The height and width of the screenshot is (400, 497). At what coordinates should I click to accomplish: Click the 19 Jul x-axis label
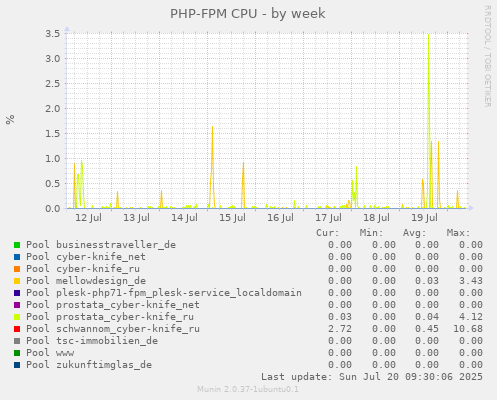424,218
